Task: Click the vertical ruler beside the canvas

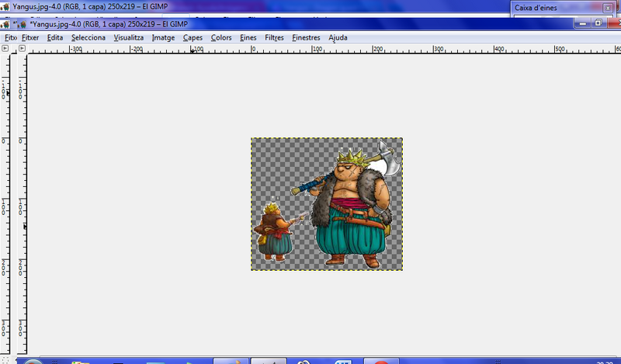Action: [x=22, y=204]
